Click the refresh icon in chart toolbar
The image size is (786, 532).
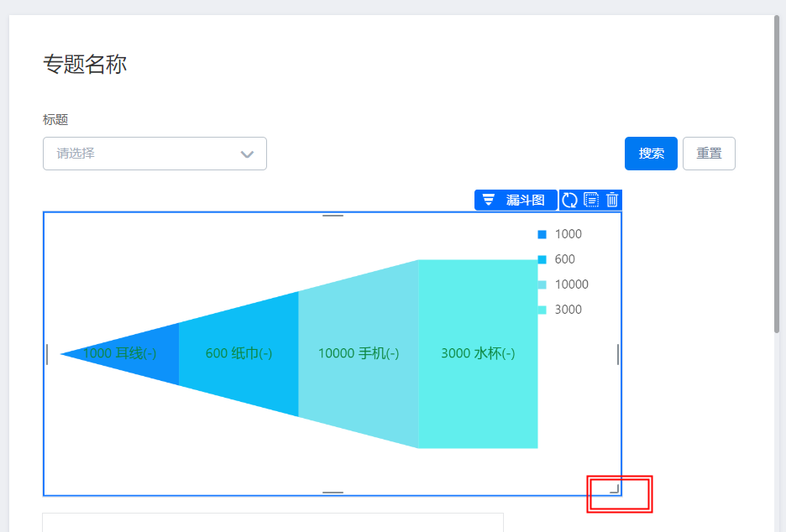(x=569, y=200)
